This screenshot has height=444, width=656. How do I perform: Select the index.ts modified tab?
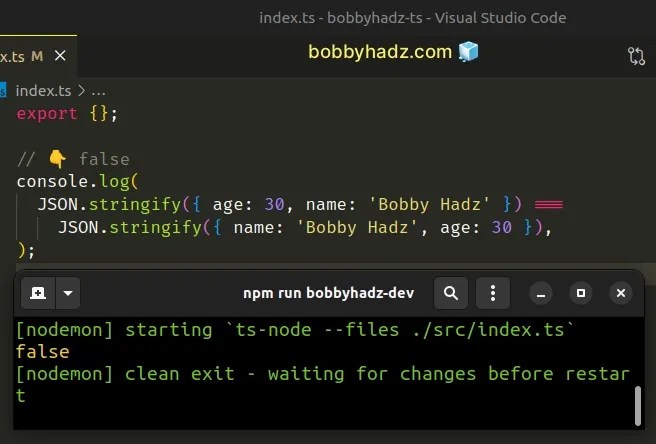pos(38,56)
